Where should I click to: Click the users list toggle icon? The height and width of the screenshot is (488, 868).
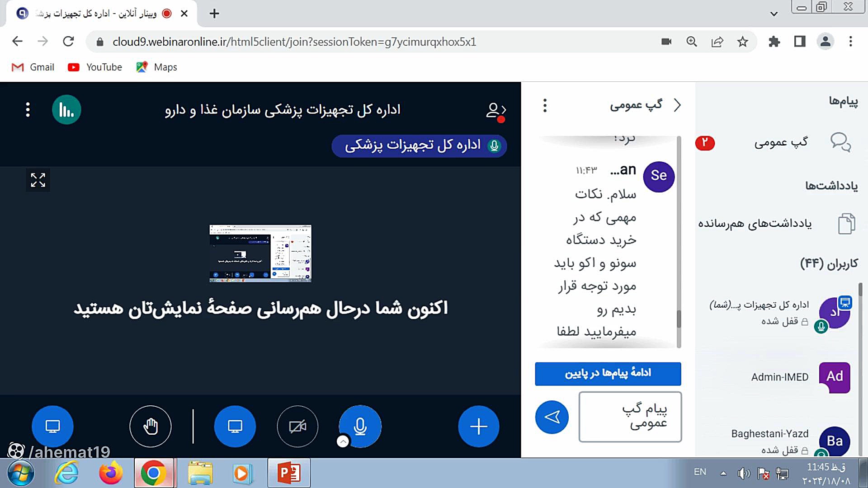point(495,111)
